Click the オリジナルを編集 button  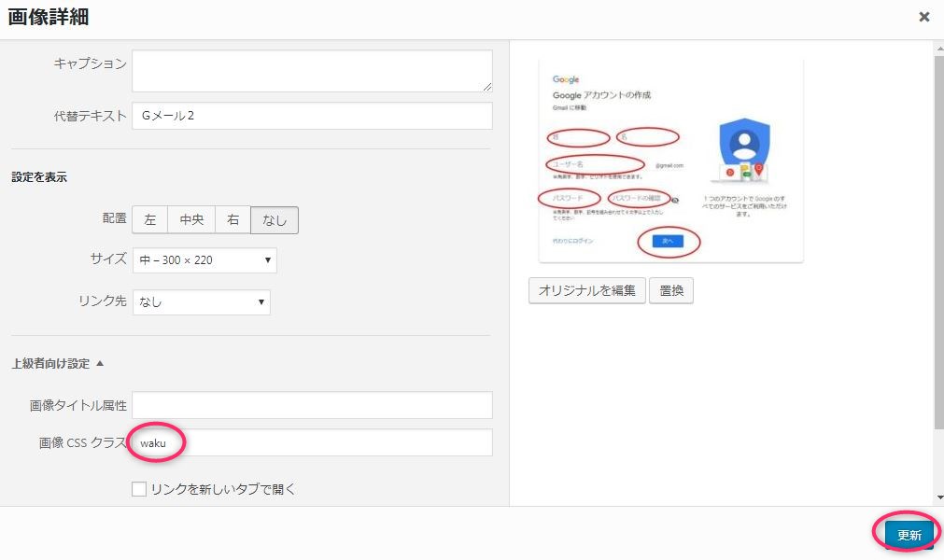587,290
